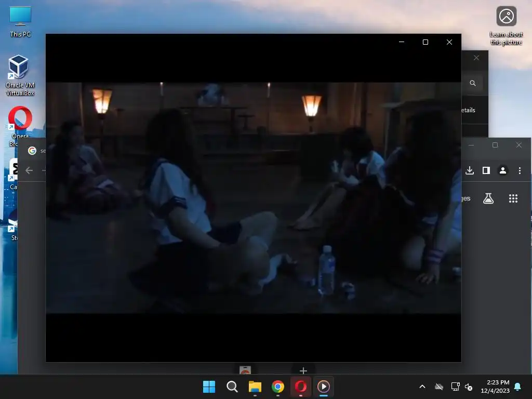The image size is (532, 399).
Task: Close the Chrome window
Action: pos(519,145)
